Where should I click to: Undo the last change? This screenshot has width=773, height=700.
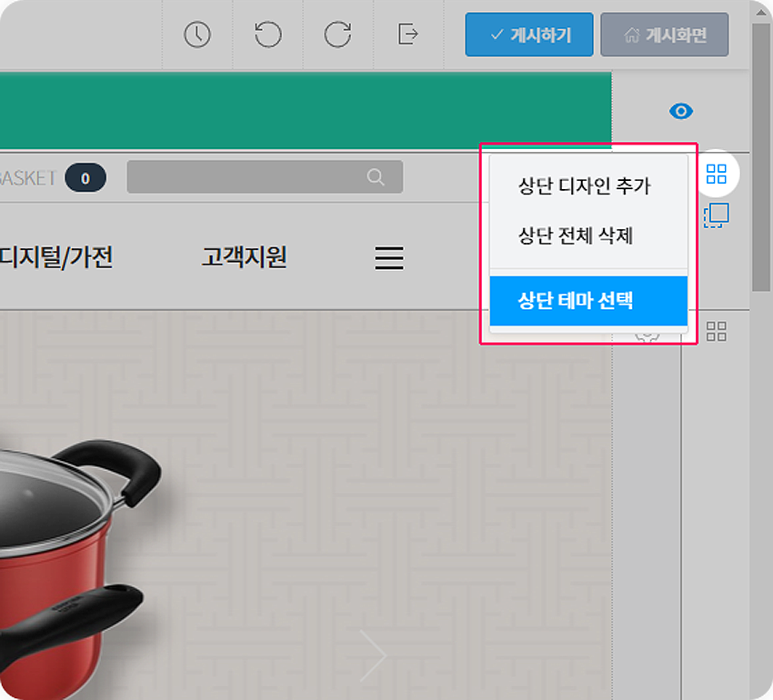[266, 35]
